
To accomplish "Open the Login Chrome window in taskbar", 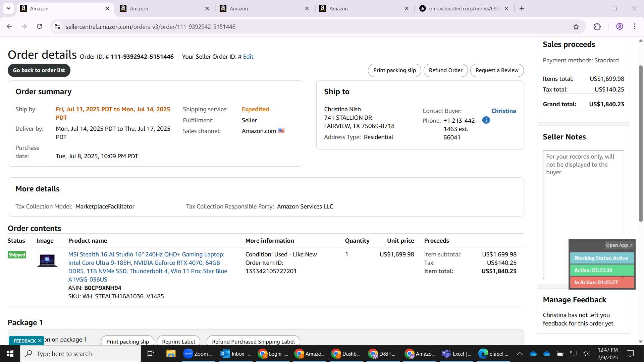I will tap(273, 354).
